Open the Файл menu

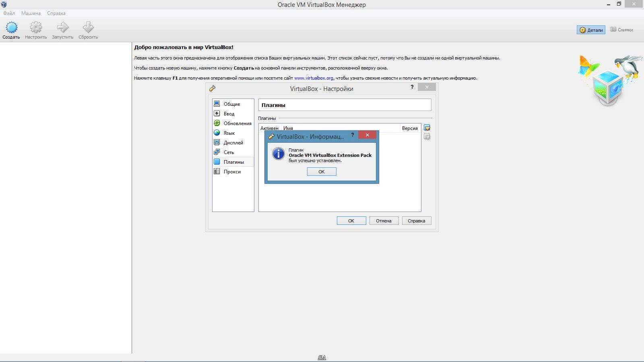9,13
